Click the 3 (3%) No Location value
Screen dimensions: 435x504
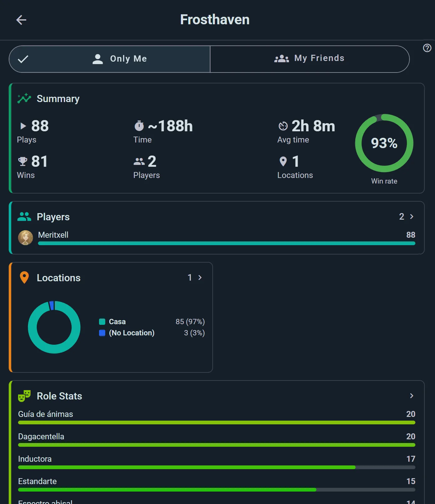(x=194, y=333)
